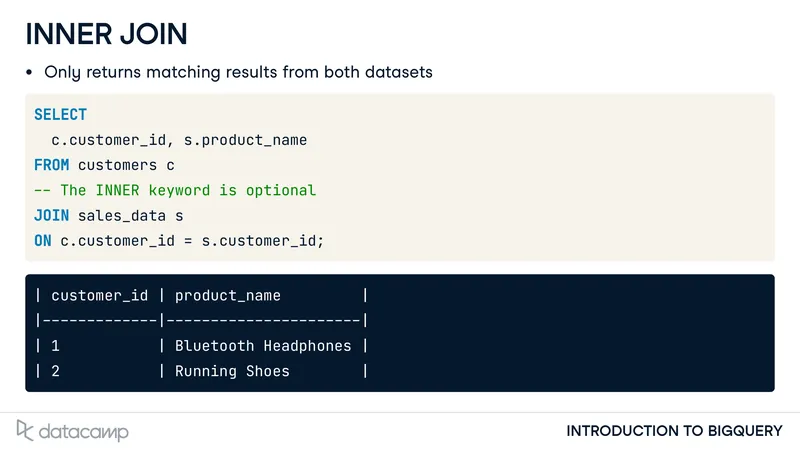Click the customer_id column header

click(99, 296)
